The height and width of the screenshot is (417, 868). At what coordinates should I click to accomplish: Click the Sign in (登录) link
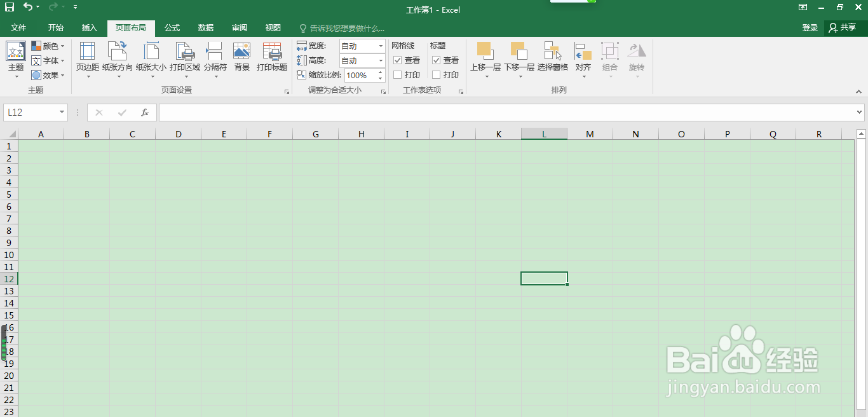tap(810, 28)
